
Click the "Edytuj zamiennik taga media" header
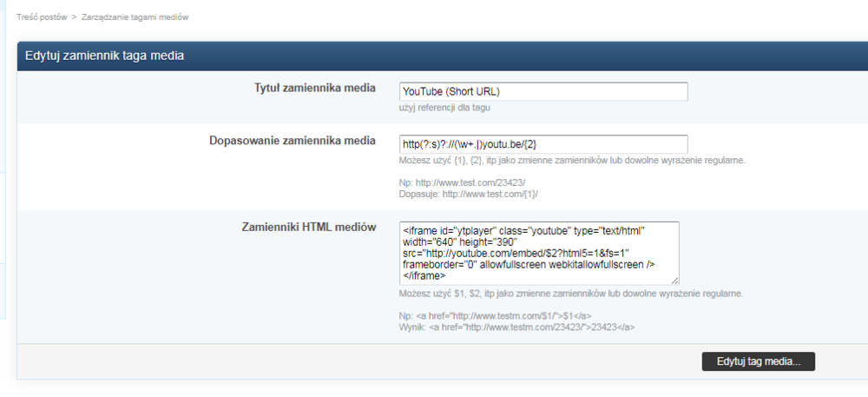click(104, 56)
